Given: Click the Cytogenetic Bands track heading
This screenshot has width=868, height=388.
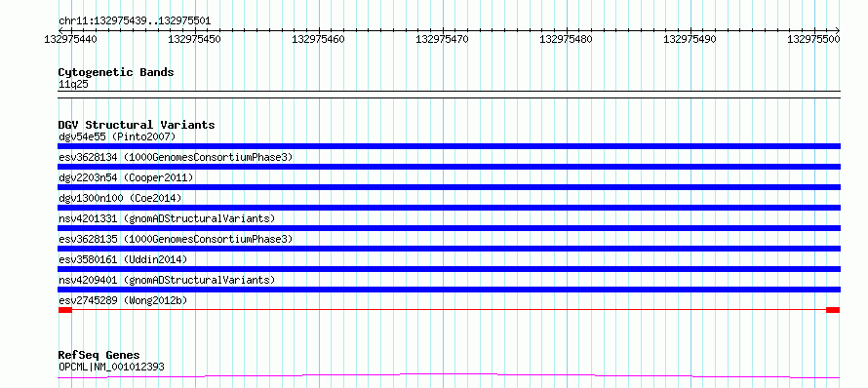Looking at the screenshot, I should point(116,72).
